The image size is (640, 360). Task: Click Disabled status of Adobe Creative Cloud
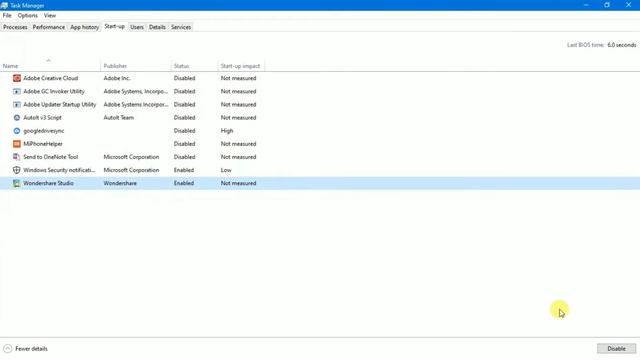(x=184, y=78)
